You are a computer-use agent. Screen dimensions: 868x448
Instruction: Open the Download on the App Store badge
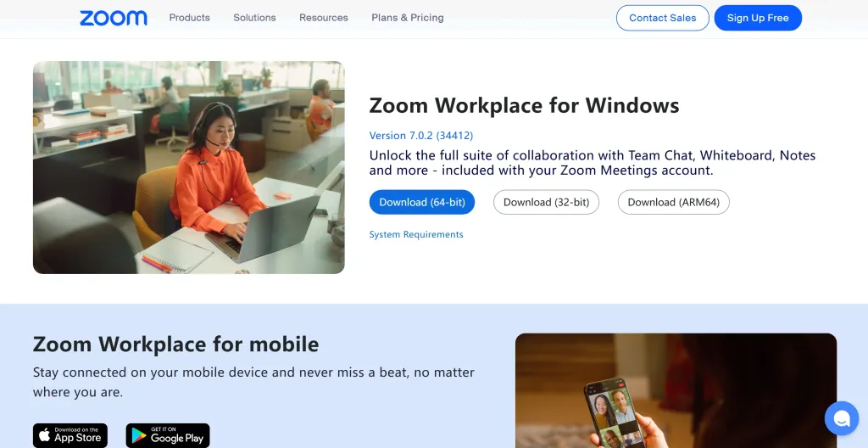click(70, 436)
